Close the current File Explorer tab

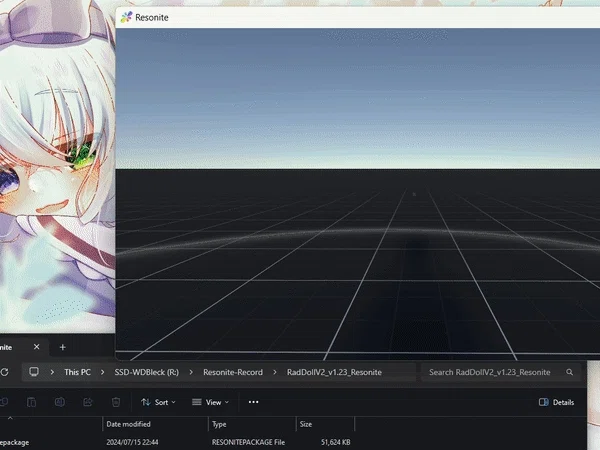36,347
